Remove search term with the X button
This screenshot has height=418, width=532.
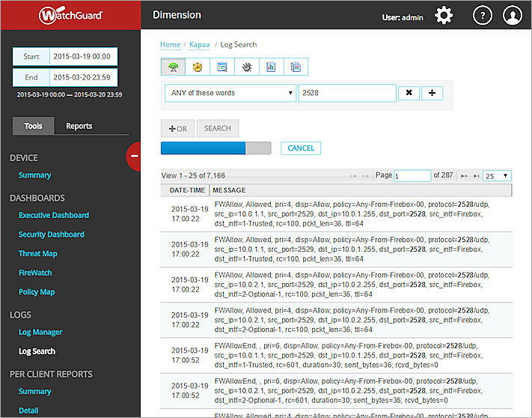tap(408, 93)
